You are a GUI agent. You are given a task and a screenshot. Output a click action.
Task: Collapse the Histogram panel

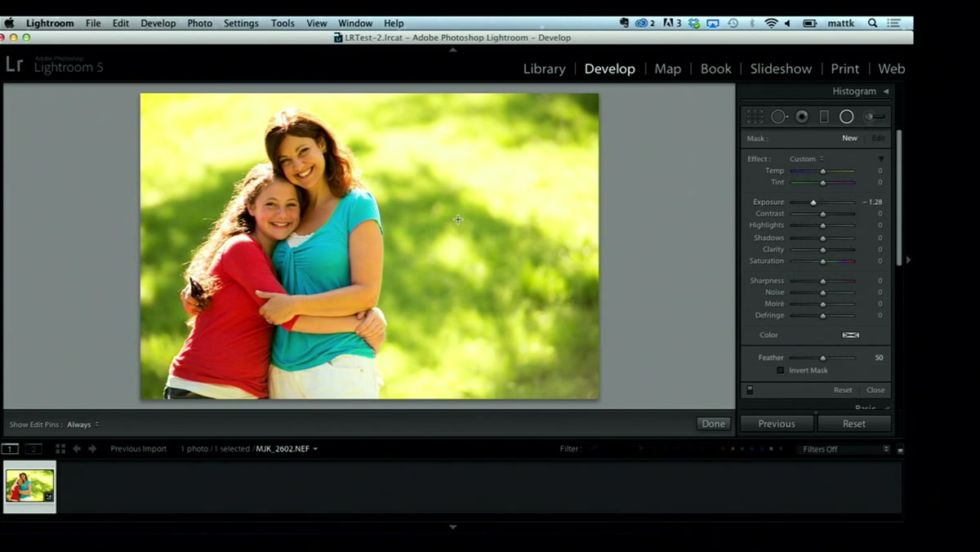(886, 91)
